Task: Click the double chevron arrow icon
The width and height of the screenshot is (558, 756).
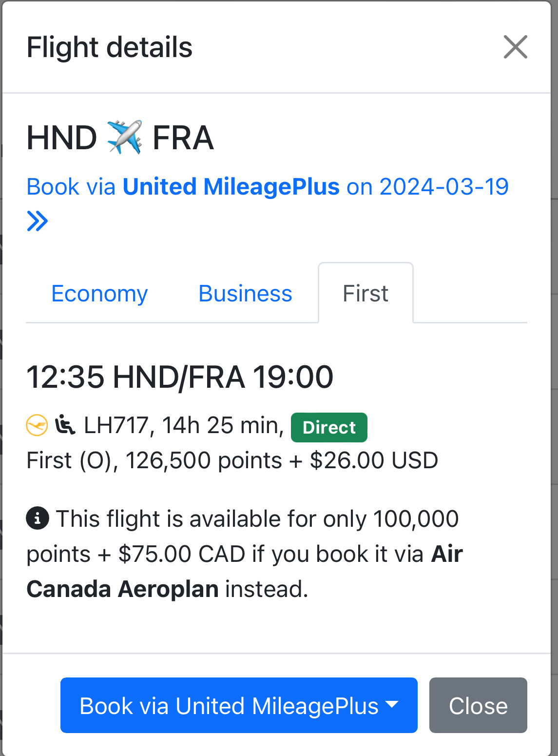Action: click(x=38, y=221)
